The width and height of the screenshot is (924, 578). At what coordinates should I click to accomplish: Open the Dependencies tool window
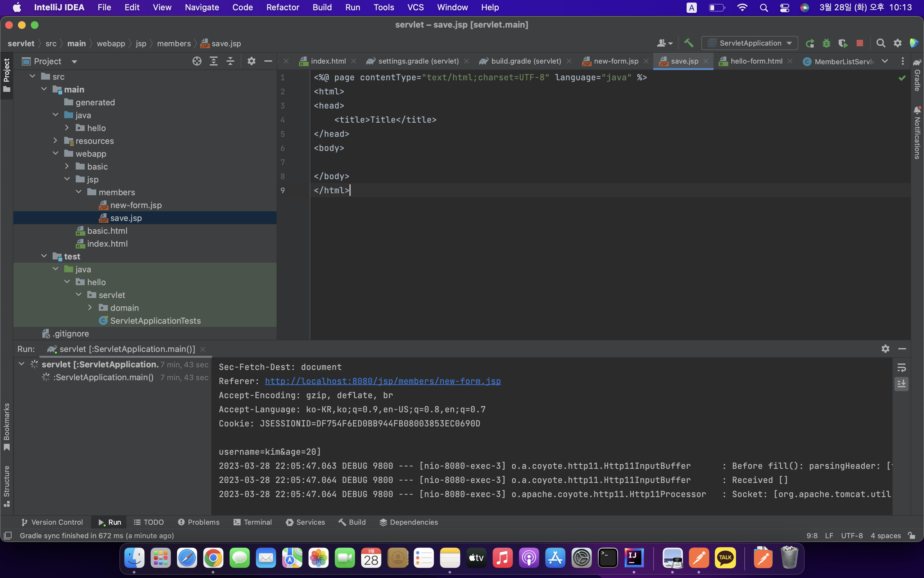click(x=408, y=522)
